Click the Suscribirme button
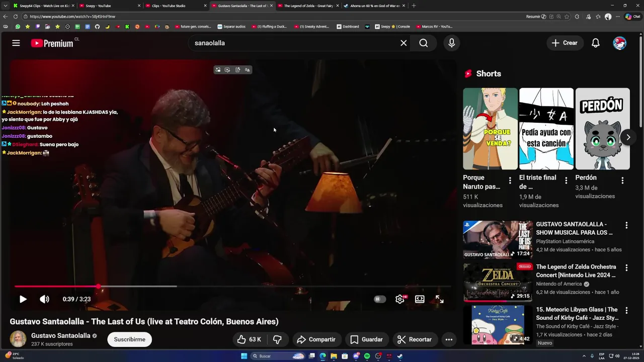This screenshot has width=644, height=362. 129,339
